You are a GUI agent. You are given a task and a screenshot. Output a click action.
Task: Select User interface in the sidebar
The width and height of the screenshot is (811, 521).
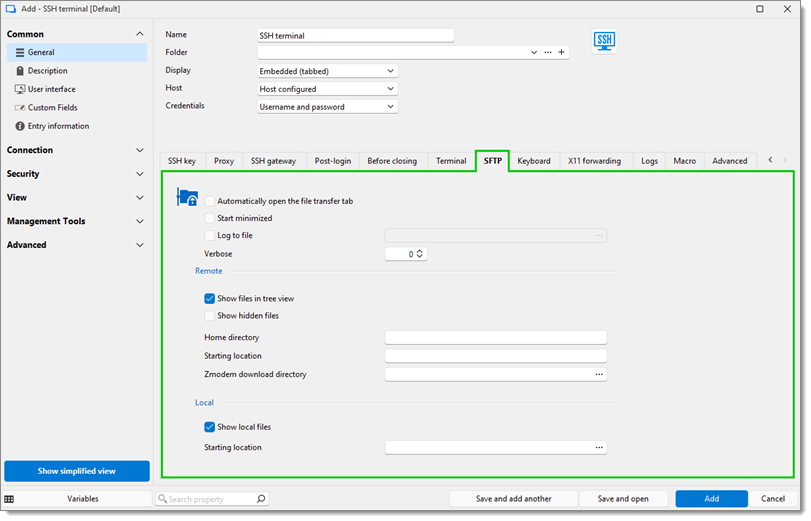click(x=77, y=89)
